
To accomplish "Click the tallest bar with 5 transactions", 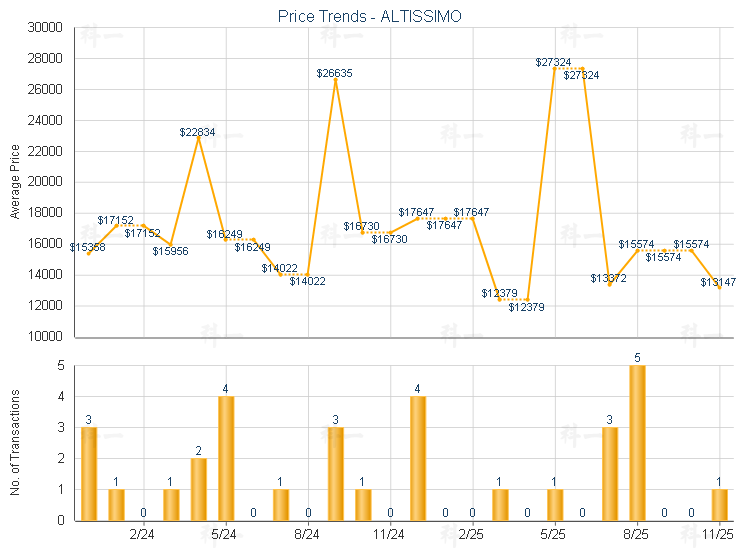I will [637, 443].
